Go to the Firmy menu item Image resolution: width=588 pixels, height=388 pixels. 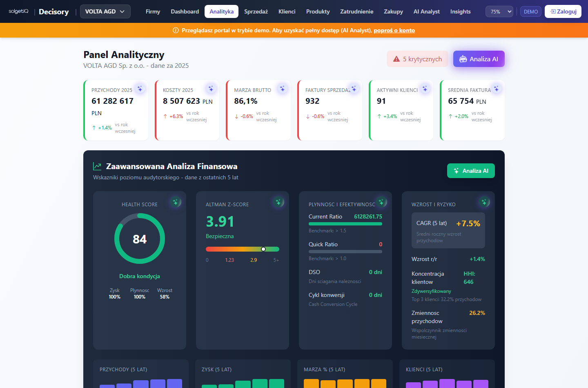click(153, 11)
